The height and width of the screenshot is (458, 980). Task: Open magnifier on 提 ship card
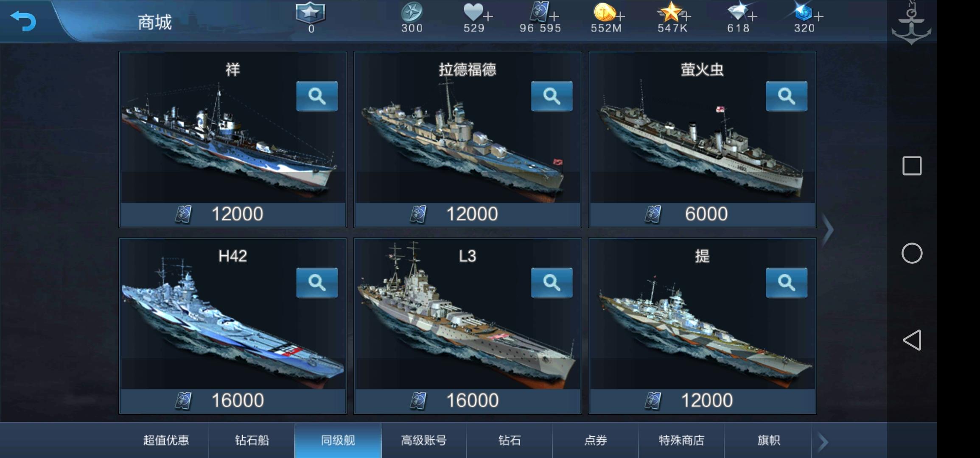[787, 282]
